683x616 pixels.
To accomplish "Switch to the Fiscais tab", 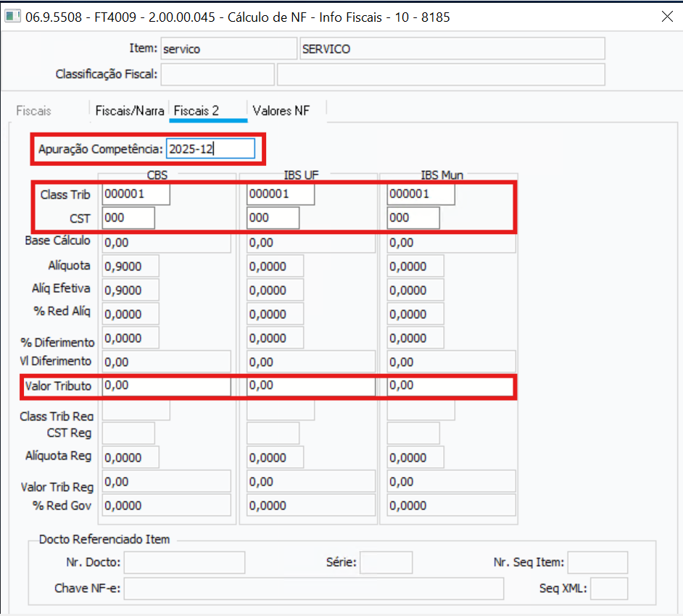I will coord(33,111).
